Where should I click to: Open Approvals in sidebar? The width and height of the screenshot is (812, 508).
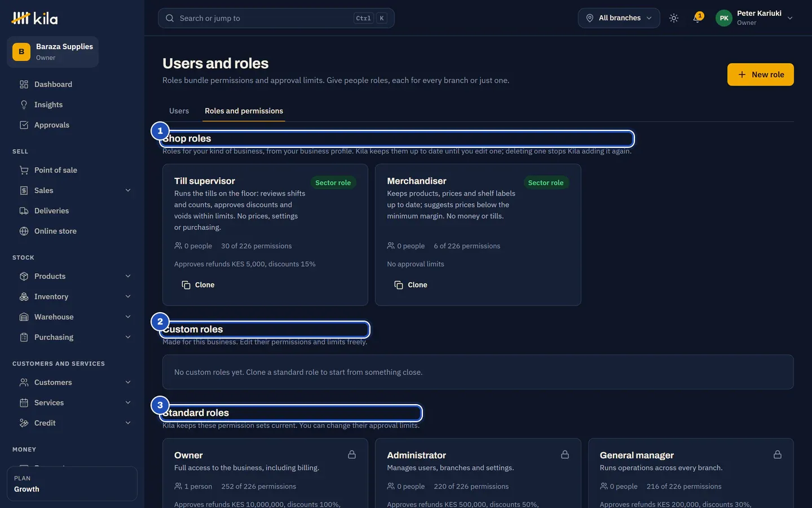point(72,125)
